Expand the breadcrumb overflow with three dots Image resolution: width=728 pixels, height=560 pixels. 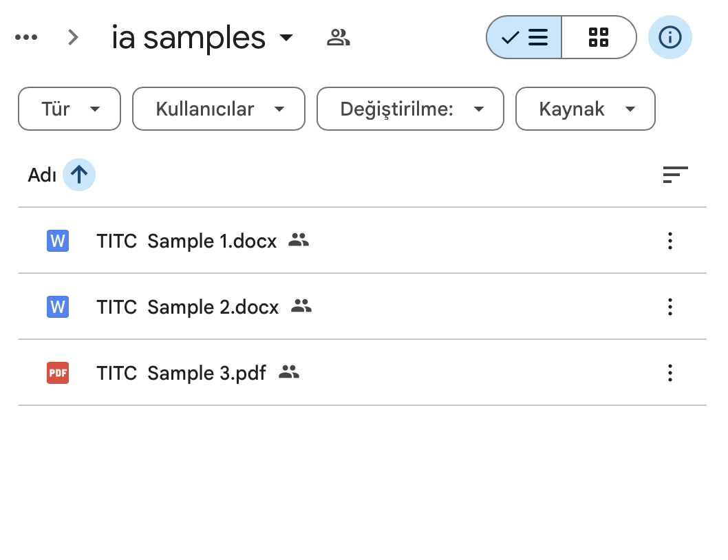coord(26,37)
